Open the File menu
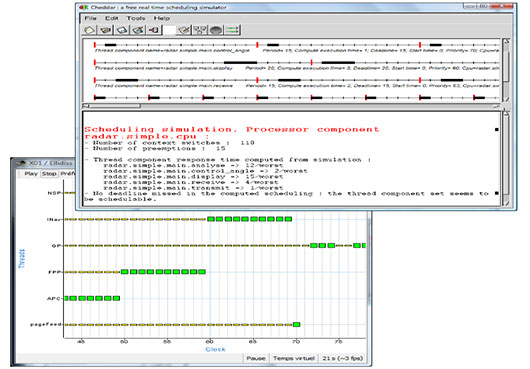Viewport: 530px width, 369px height. 90,18
